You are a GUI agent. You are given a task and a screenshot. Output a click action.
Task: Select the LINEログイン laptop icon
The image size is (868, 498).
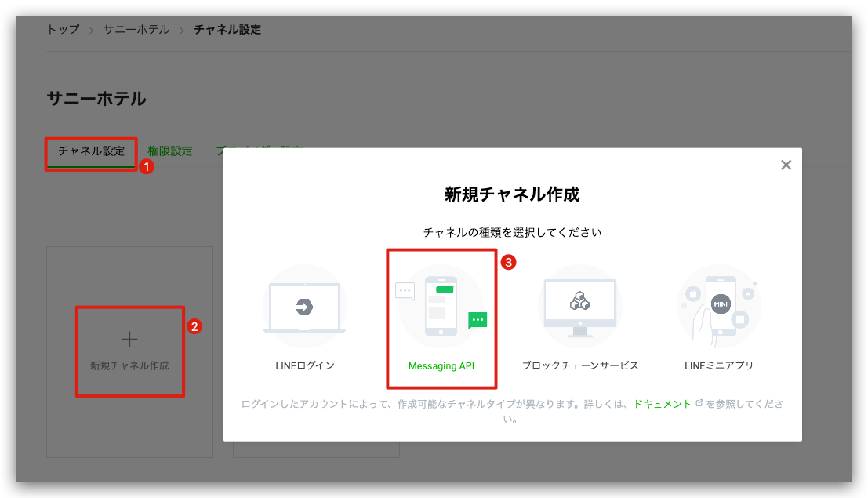click(x=304, y=307)
